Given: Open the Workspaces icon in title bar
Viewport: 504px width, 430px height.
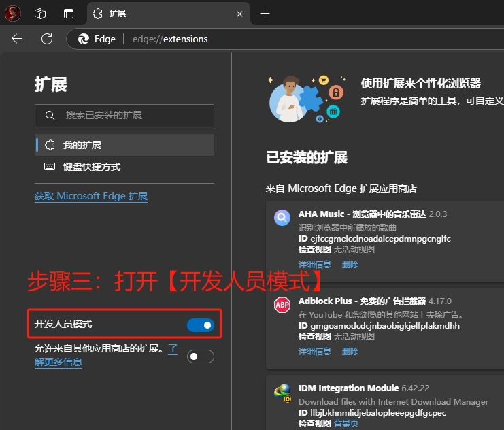Looking at the screenshot, I should (40, 14).
